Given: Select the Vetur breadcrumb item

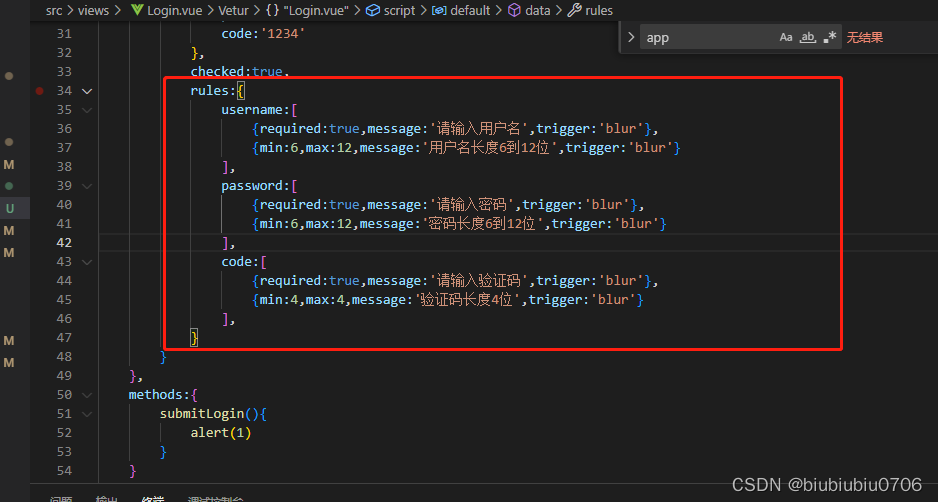Looking at the screenshot, I should (232, 10).
